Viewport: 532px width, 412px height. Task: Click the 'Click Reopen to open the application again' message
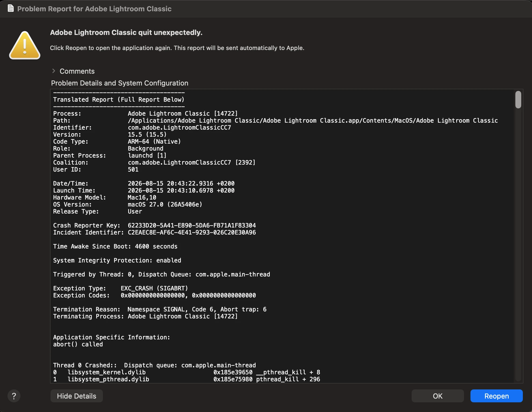177,48
